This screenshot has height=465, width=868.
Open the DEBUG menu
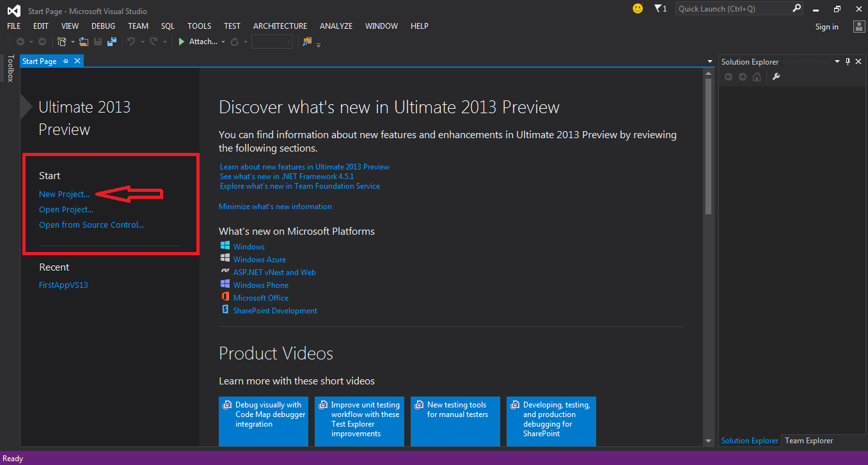tap(104, 26)
